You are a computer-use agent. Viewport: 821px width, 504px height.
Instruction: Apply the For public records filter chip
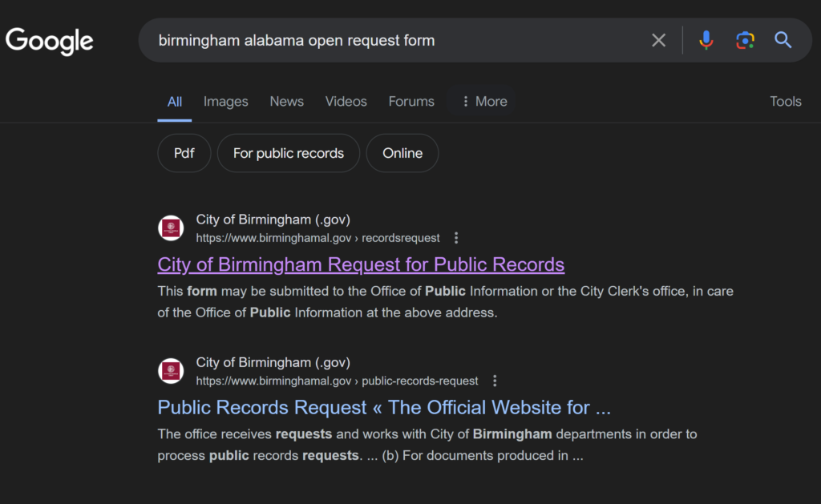pos(289,153)
